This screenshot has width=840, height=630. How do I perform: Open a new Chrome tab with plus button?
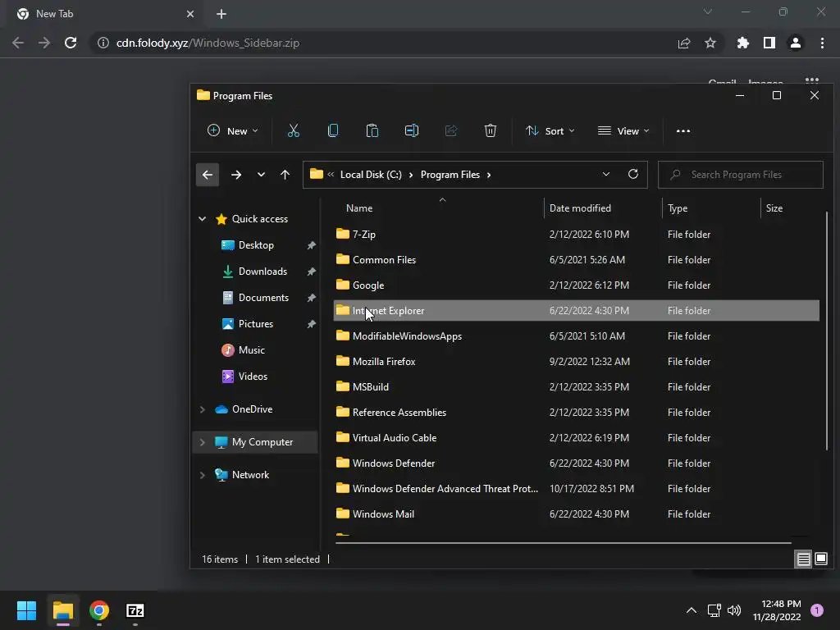pyautogui.click(x=221, y=14)
